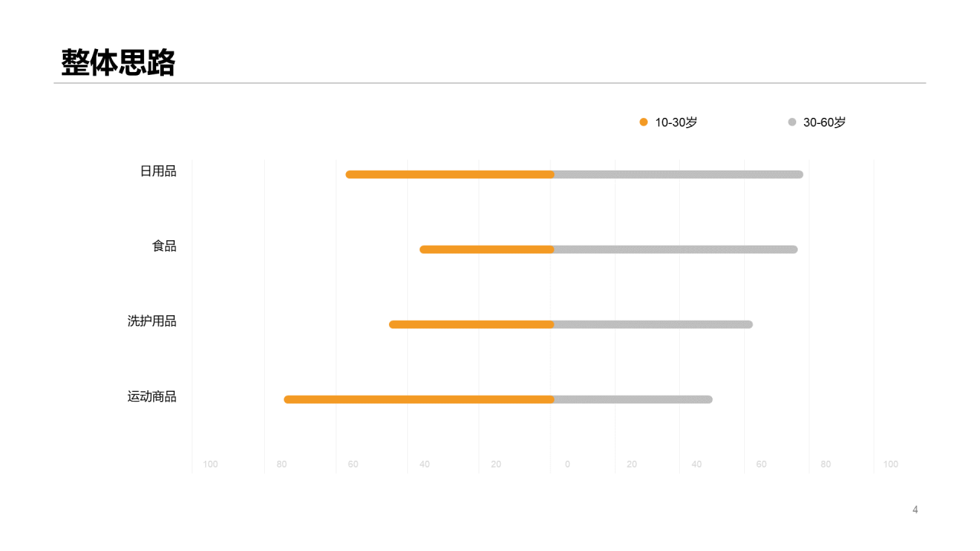Click the orange bar for 食品
Viewport: 980px width, 551px height.
[x=486, y=249]
